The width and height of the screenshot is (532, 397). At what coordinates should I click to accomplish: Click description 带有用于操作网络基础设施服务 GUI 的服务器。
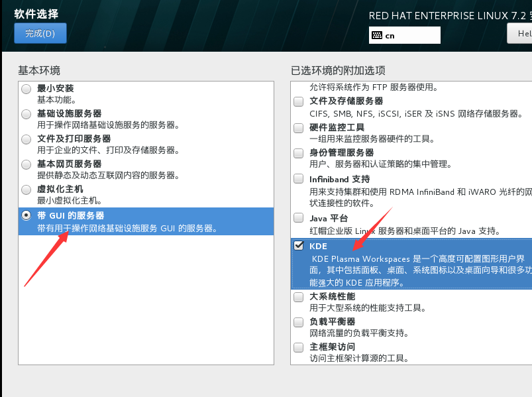(x=127, y=229)
